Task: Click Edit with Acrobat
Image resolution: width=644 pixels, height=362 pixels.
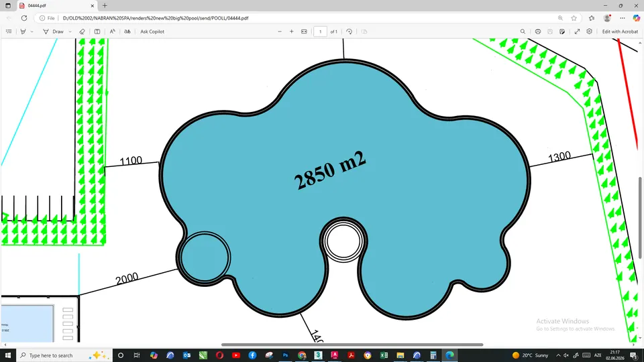Action: click(x=620, y=32)
